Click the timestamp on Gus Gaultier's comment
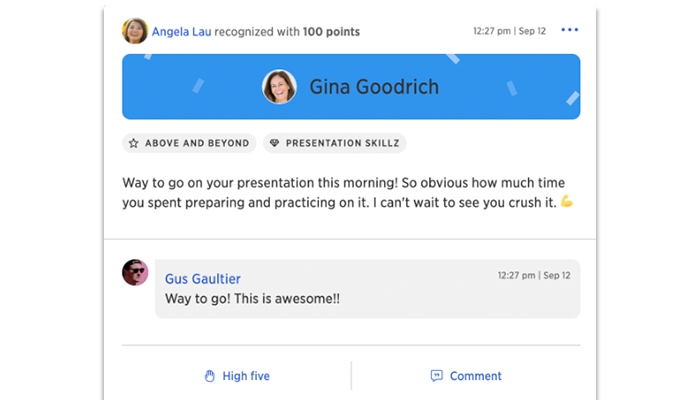Screen dimensions: 700x400 pos(534,275)
